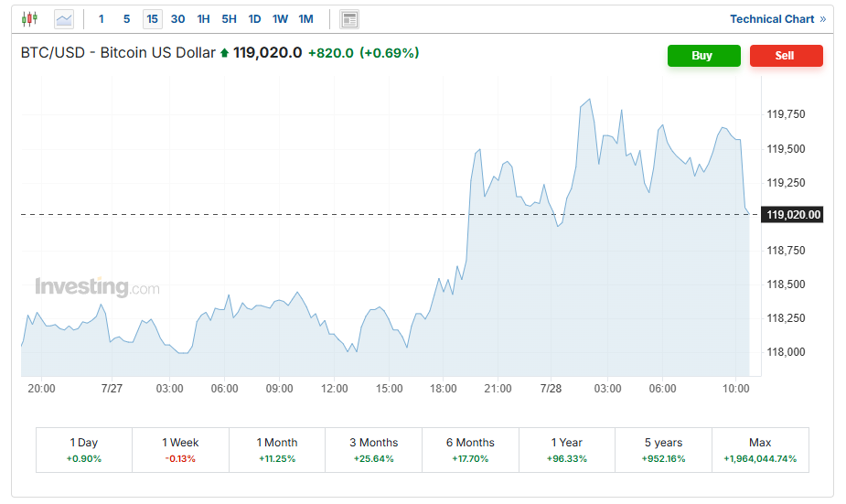Screen dimensions: 846x504
Task: Click the Investing.com watermark logo
Action: click(x=97, y=287)
